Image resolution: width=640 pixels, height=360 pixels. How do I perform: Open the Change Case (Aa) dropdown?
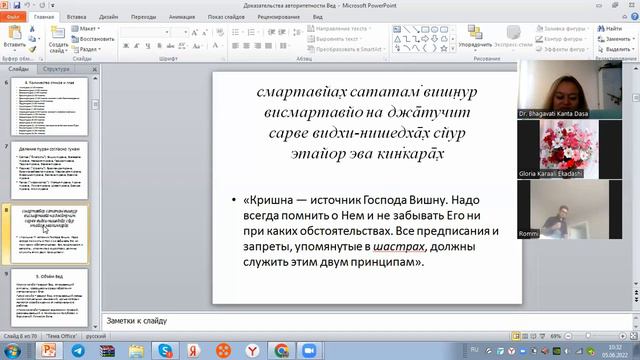pos(198,46)
